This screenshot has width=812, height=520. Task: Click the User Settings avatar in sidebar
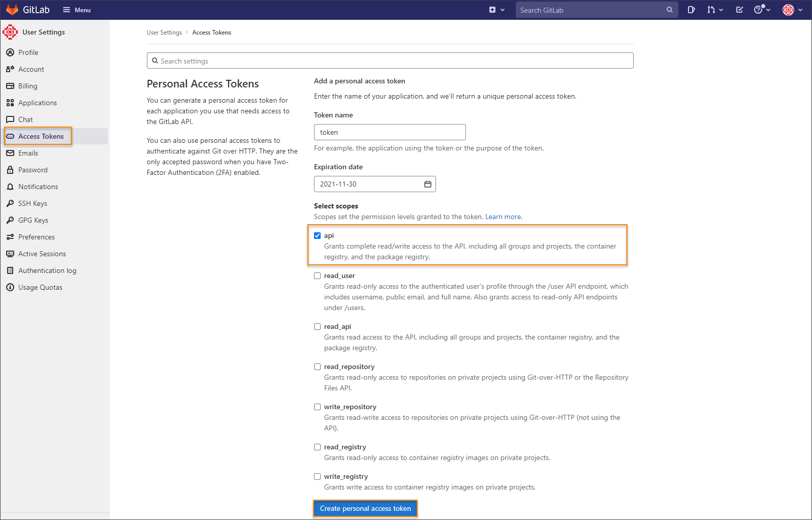pyautogui.click(x=10, y=32)
